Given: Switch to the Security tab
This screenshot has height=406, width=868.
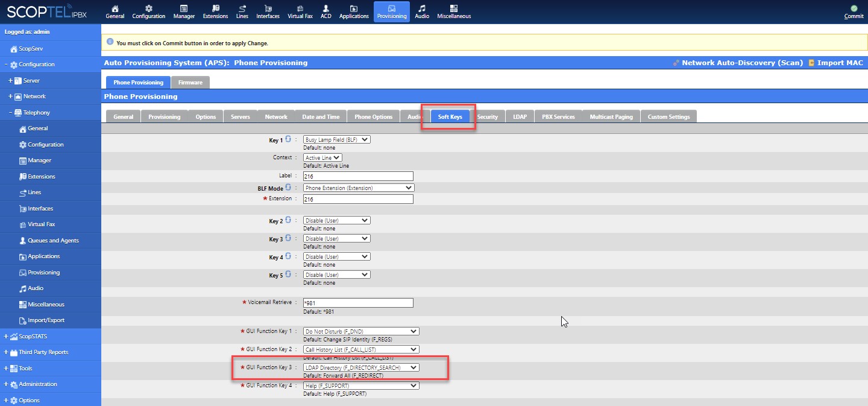Looking at the screenshot, I should 488,116.
